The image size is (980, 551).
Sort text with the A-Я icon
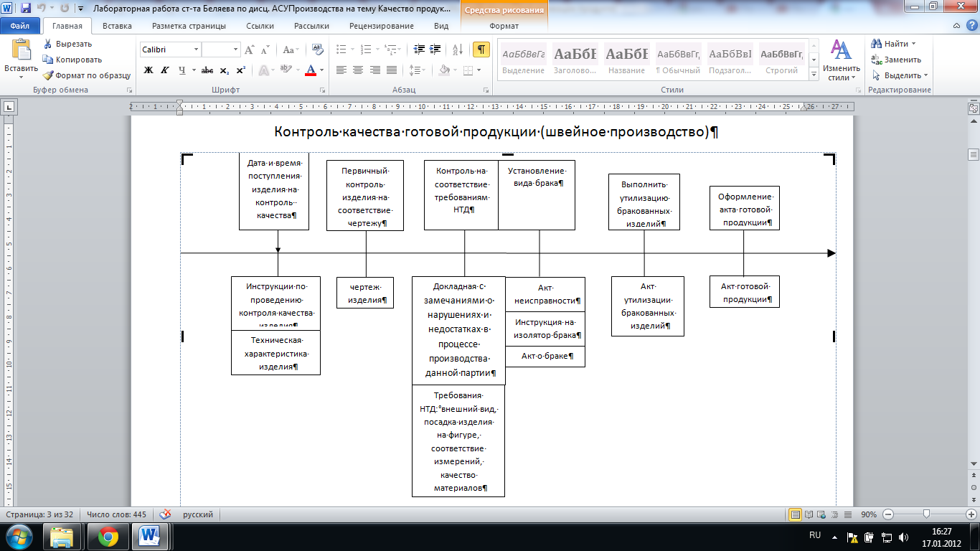[x=458, y=50]
